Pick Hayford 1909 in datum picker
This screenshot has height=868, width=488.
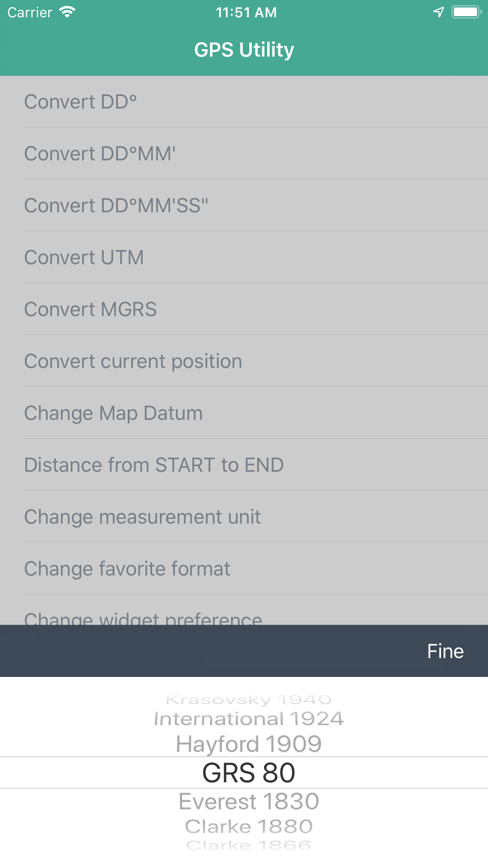pyautogui.click(x=248, y=744)
